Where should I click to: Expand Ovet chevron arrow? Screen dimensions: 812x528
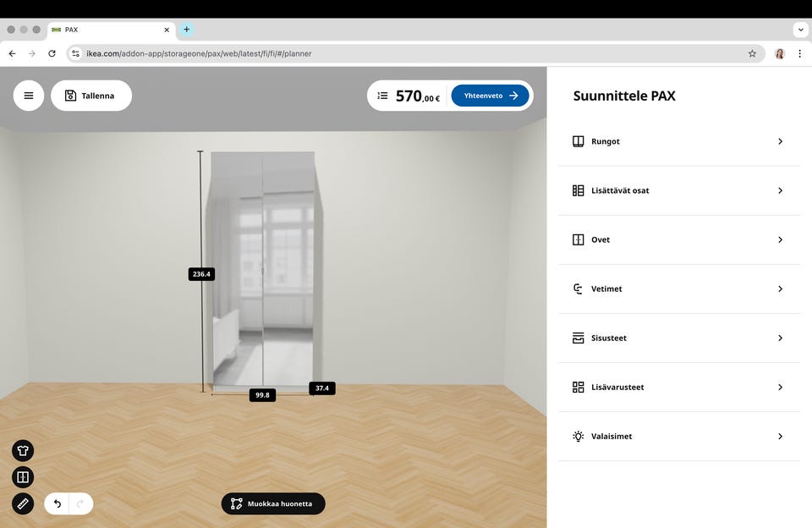tap(780, 240)
